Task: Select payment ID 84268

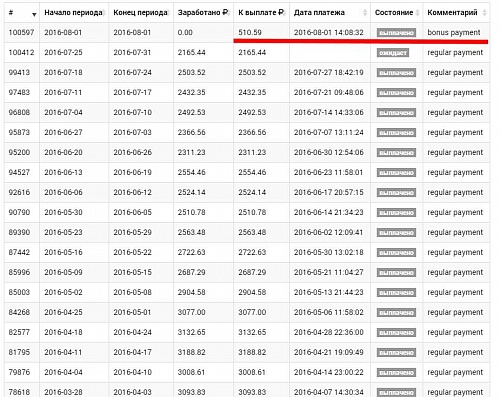Action: click(19, 312)
